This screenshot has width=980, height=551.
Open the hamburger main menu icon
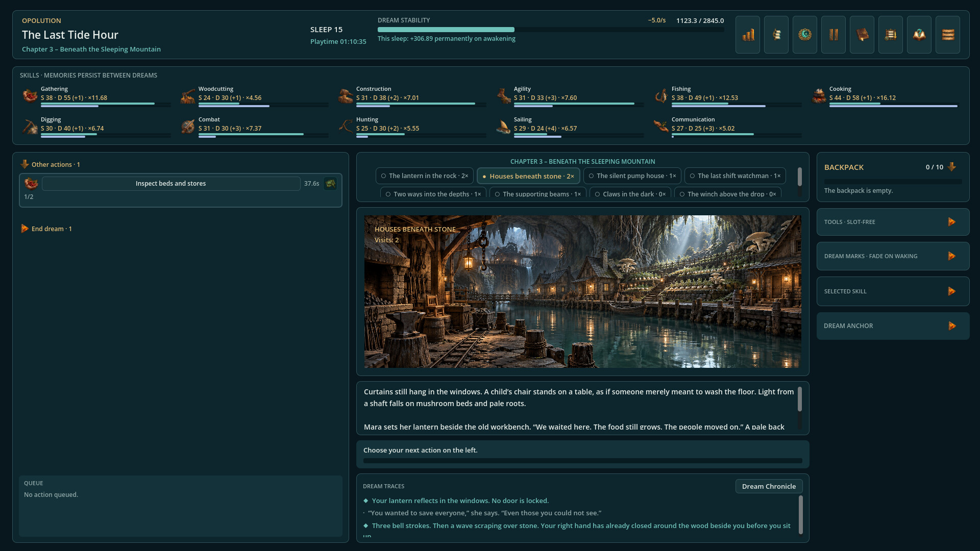tap(948, 35)
